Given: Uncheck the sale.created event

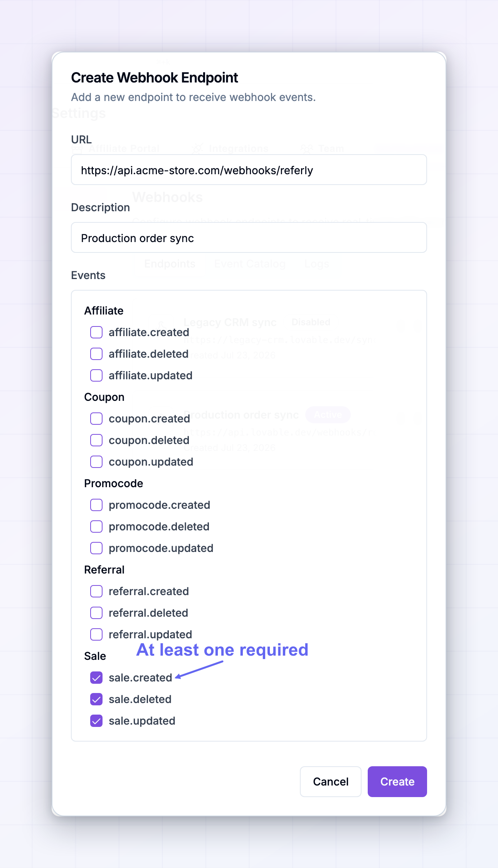Looking at the screenshot, I should coord(96,678).
